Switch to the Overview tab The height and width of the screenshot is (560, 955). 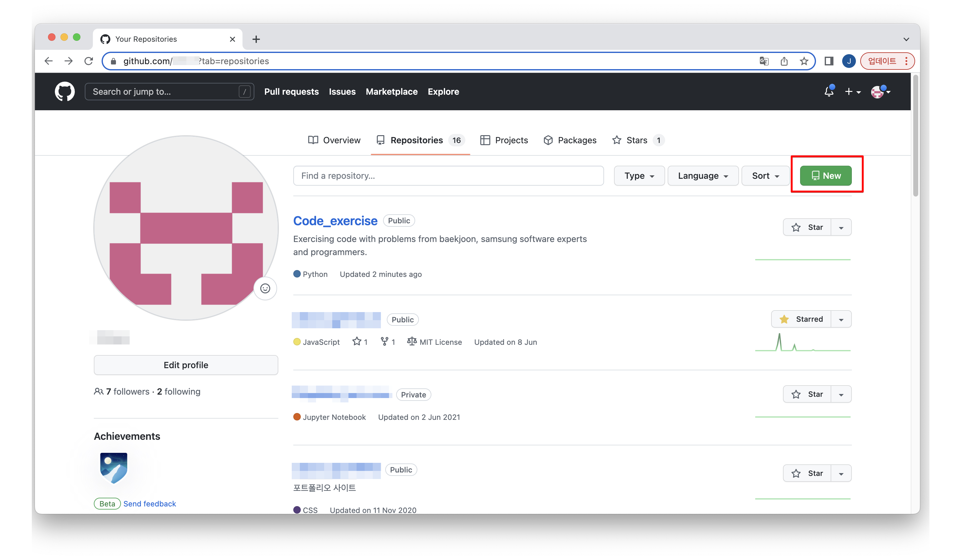tap(334, 140)
